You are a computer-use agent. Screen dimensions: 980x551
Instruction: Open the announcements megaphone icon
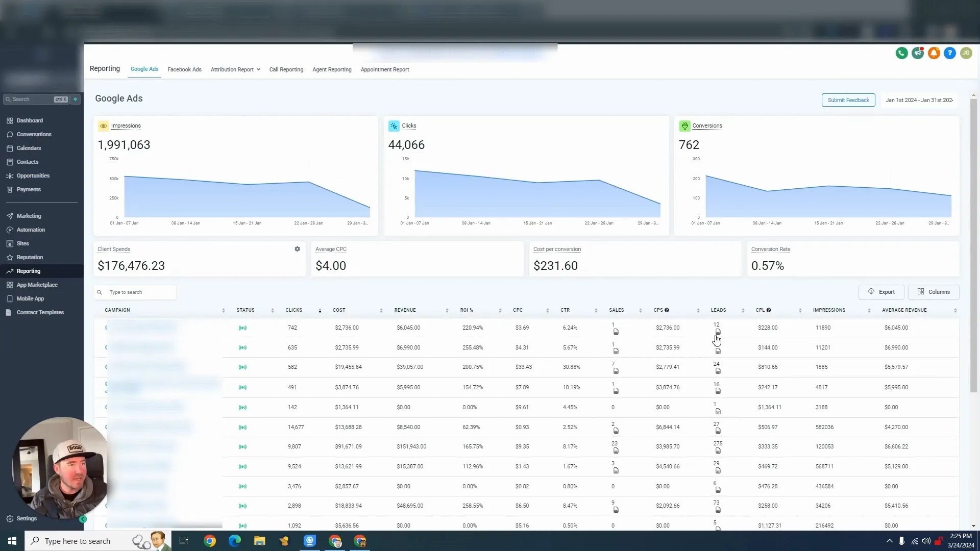pyautogui.click(x=918, y=53)
